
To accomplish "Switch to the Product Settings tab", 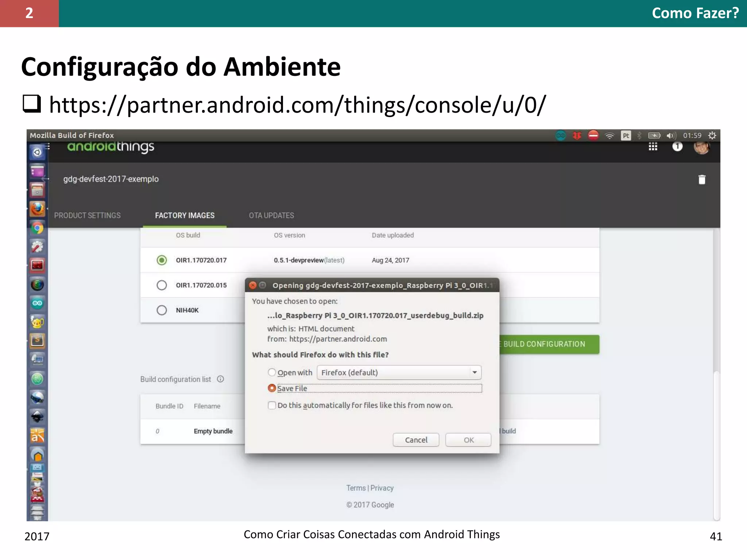I will (87, 215).
